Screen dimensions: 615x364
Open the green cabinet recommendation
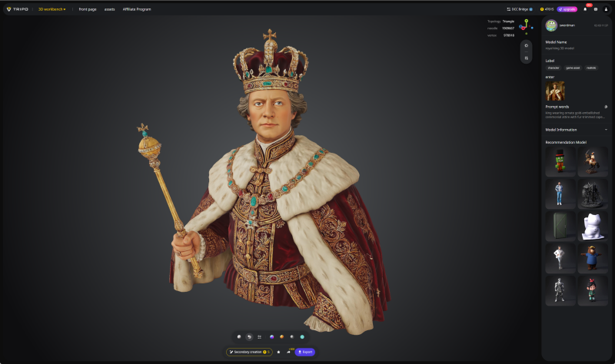pos(560,226)
